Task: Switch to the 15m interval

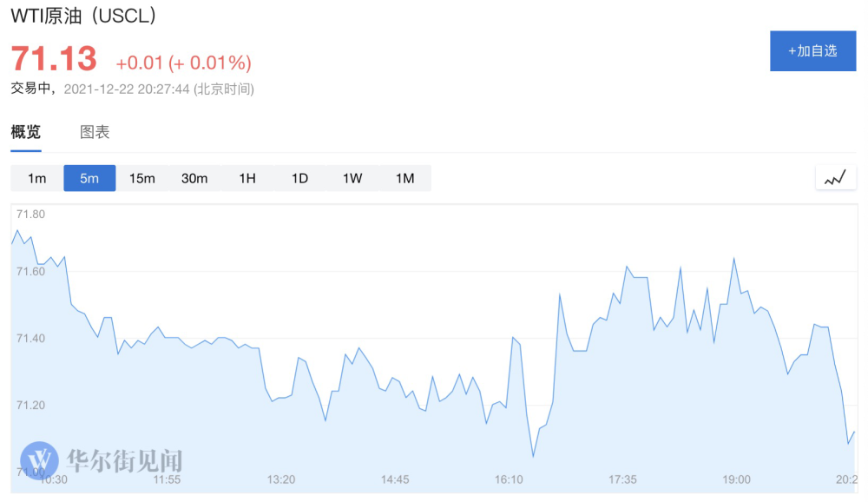Action: click(x=142, y=178)
